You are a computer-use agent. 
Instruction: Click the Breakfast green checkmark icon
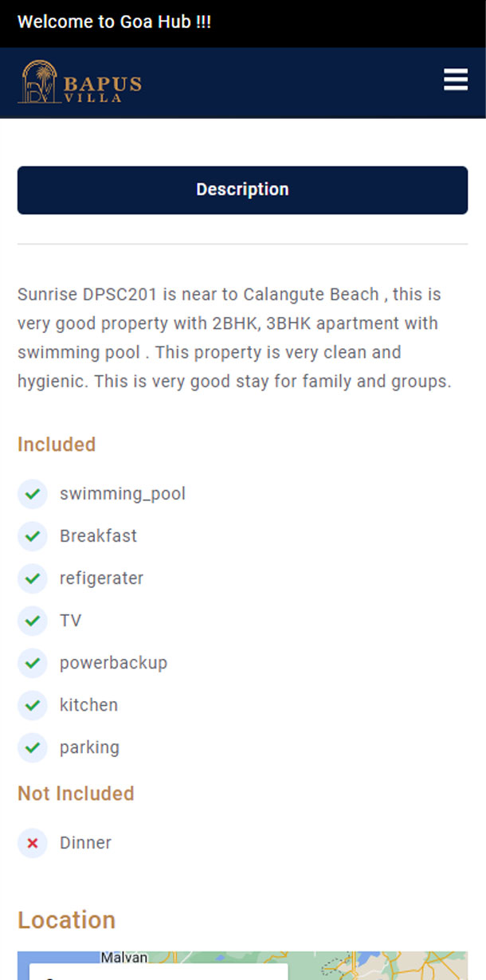click(33, 536)
